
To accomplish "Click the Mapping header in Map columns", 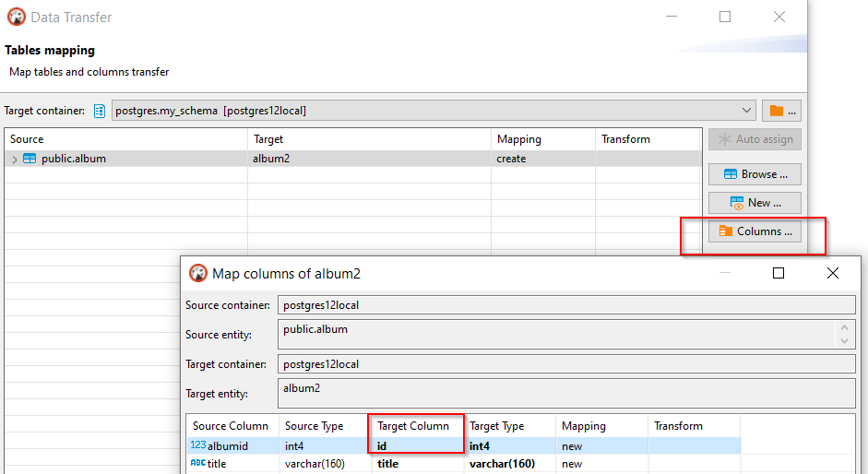I will tap(601, 426).
